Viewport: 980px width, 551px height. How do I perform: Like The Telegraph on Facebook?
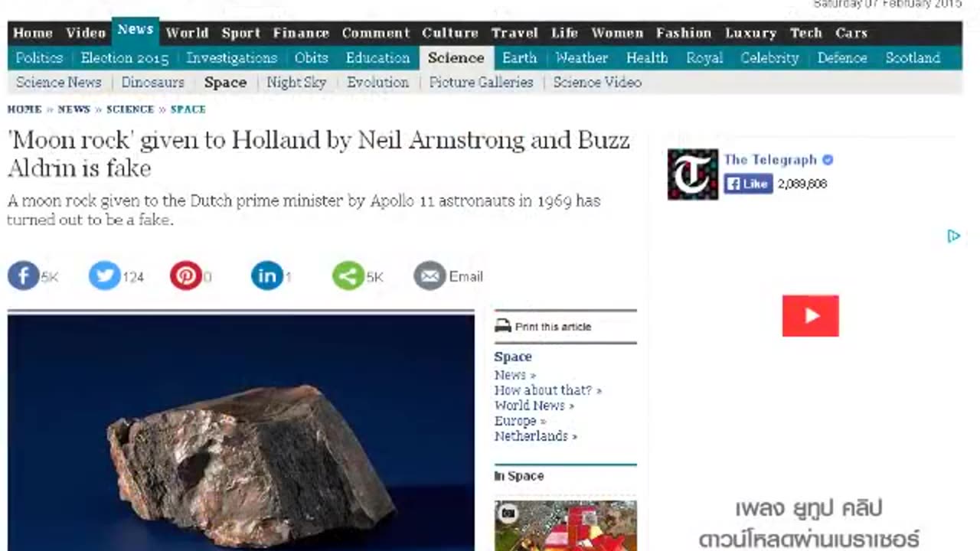coord(748,184)
